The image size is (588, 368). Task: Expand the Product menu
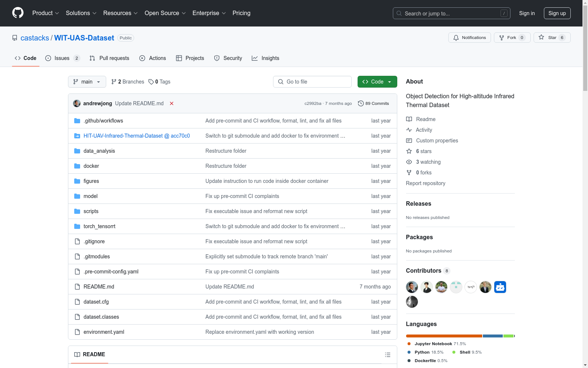46,13
